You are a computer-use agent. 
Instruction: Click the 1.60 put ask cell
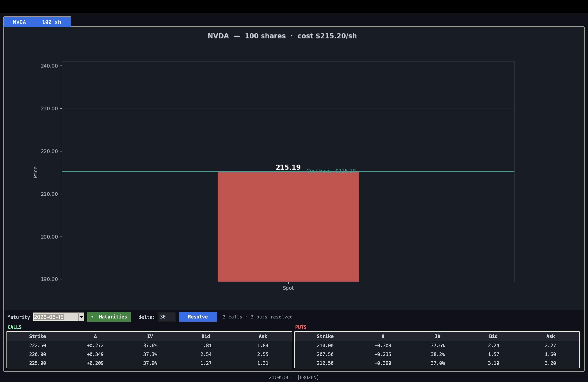click(550, 354)
